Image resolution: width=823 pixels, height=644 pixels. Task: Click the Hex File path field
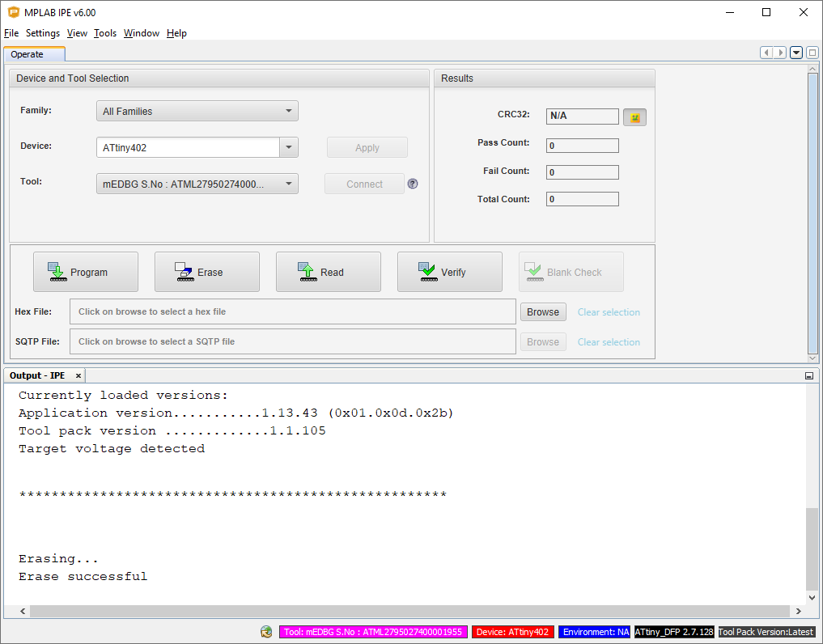293,311
